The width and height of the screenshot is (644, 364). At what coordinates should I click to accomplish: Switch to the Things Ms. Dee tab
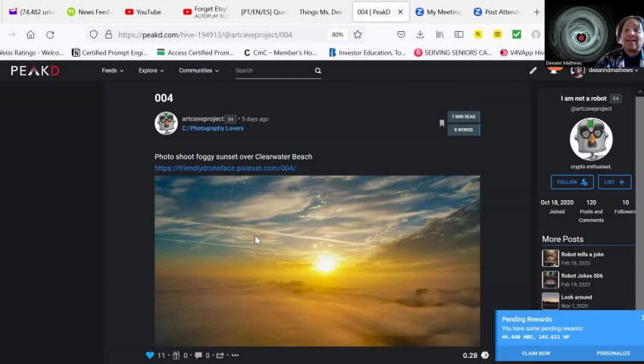(320, 12)
